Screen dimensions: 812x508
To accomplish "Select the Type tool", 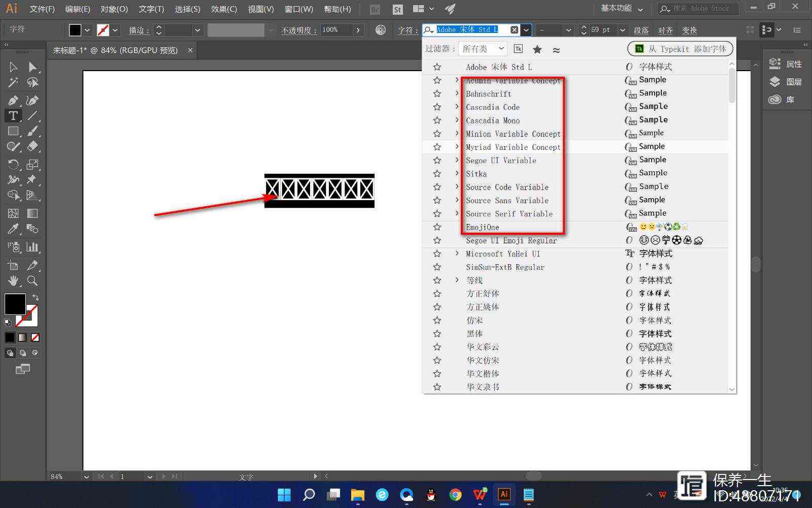I will pos(13,116).
